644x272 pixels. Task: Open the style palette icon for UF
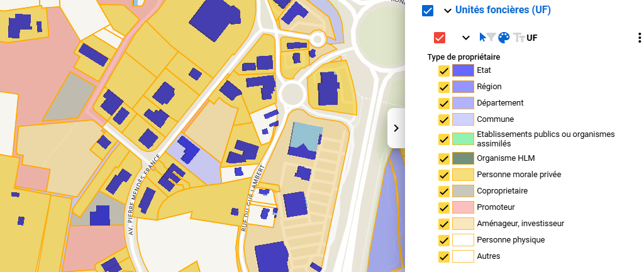point(504,38)
